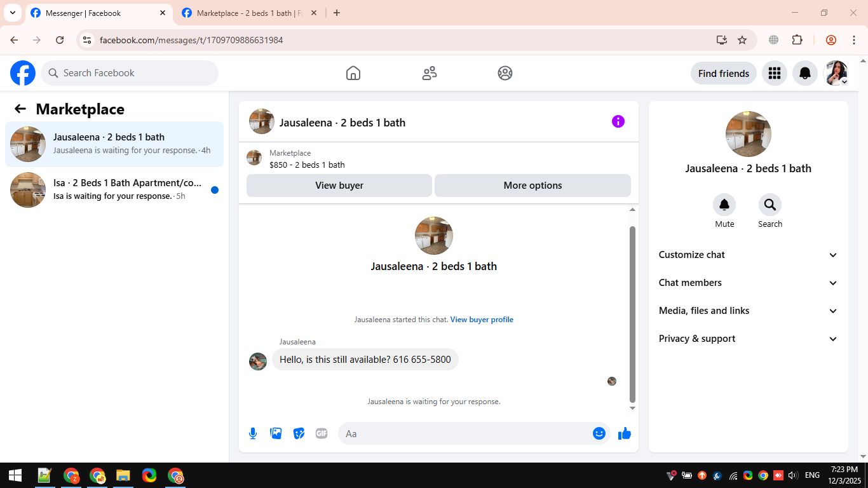868x488 pixels.
Task: Reload the page
Action: pos(60,40)
